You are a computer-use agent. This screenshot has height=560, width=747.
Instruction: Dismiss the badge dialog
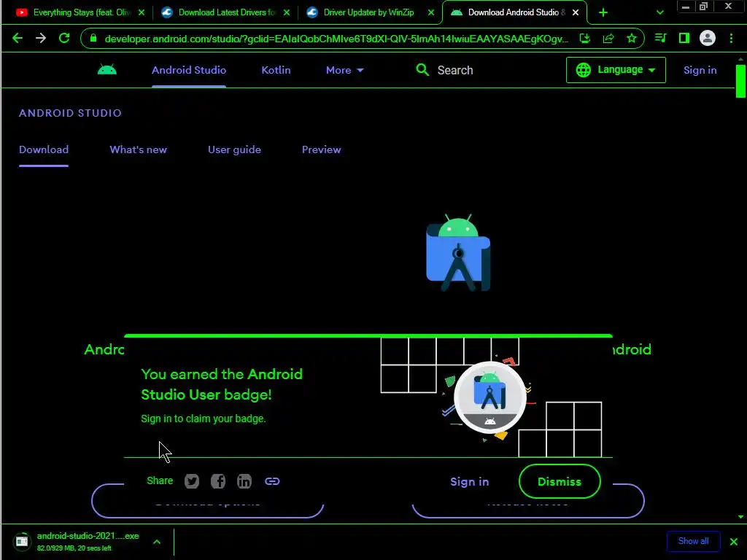point(560,481)
